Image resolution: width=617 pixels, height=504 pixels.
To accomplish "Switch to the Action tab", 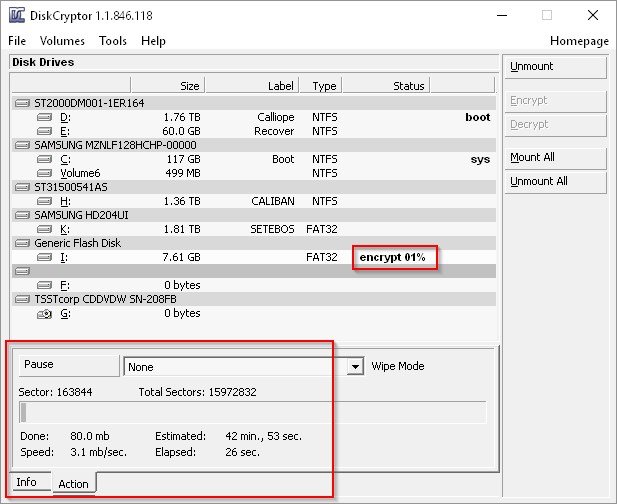I will [74, 484].
